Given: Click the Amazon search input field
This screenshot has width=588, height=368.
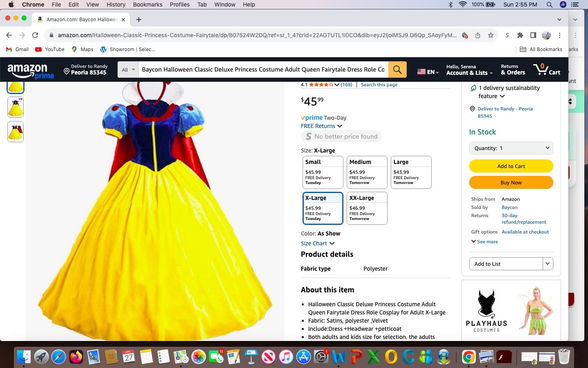Looking at the screenshot, I should tap(263, 70).
